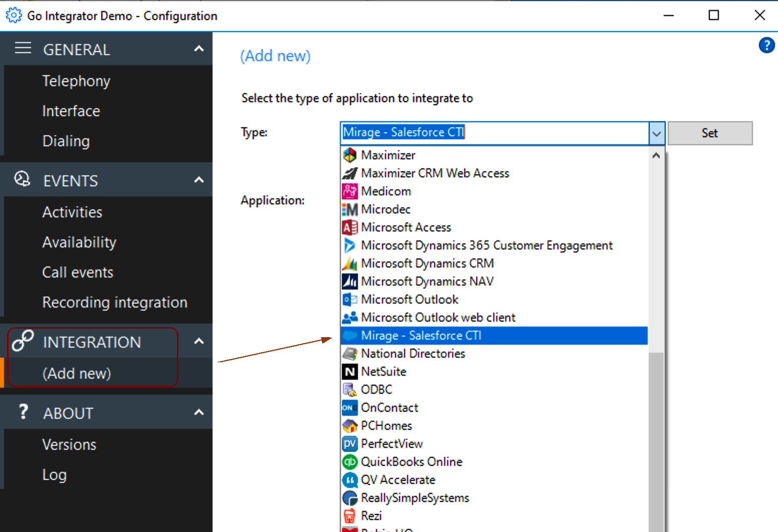This screenshot has height=532, width=778.
Task: Click the Set button
Action: (x=710, y=133)
